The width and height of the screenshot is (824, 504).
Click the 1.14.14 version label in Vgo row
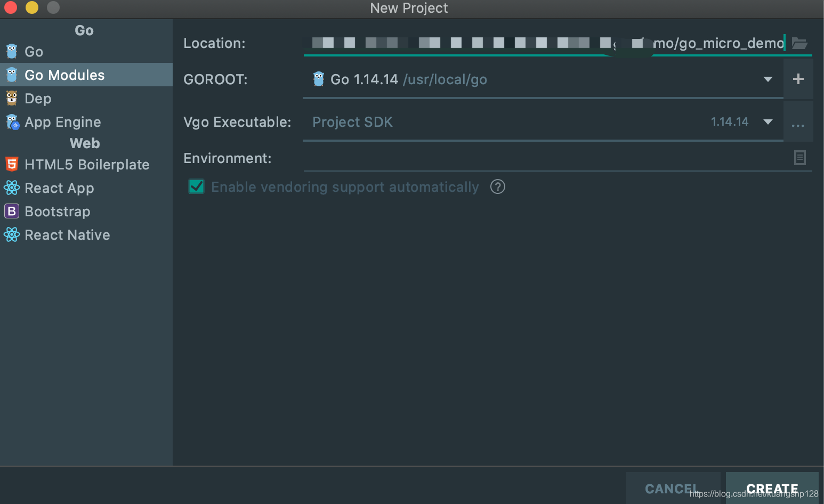click(730, 122)
